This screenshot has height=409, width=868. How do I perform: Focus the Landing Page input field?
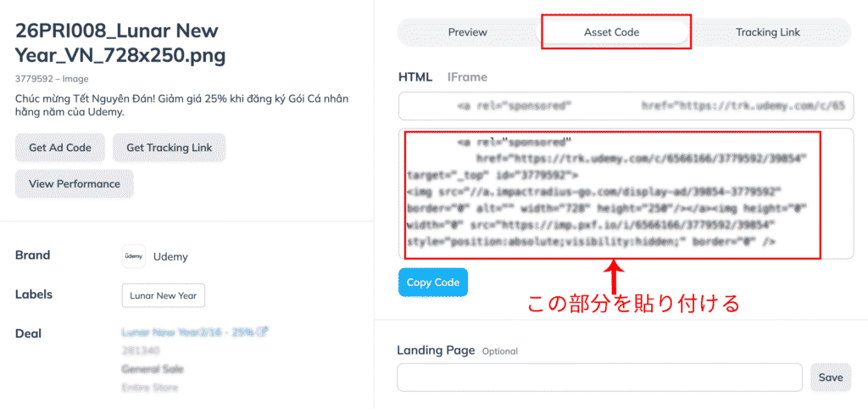pyautogui.click(x=599, y=378)
